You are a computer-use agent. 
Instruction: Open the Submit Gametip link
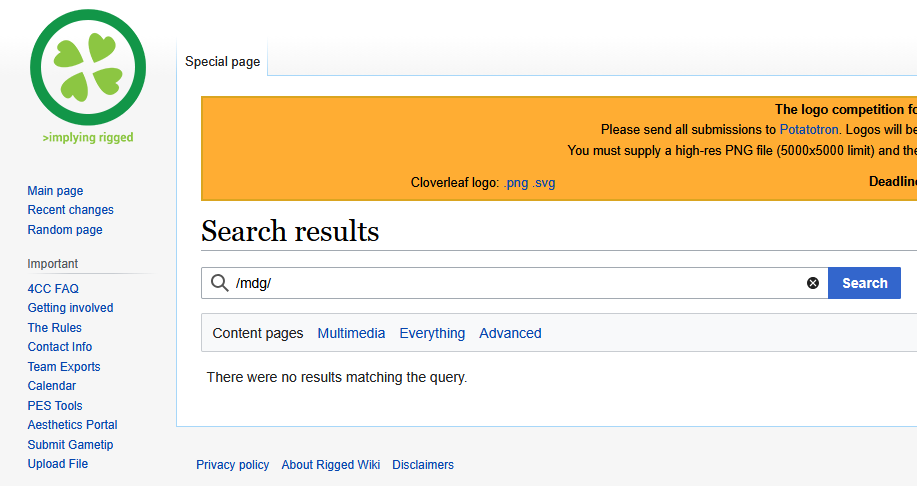70,444
